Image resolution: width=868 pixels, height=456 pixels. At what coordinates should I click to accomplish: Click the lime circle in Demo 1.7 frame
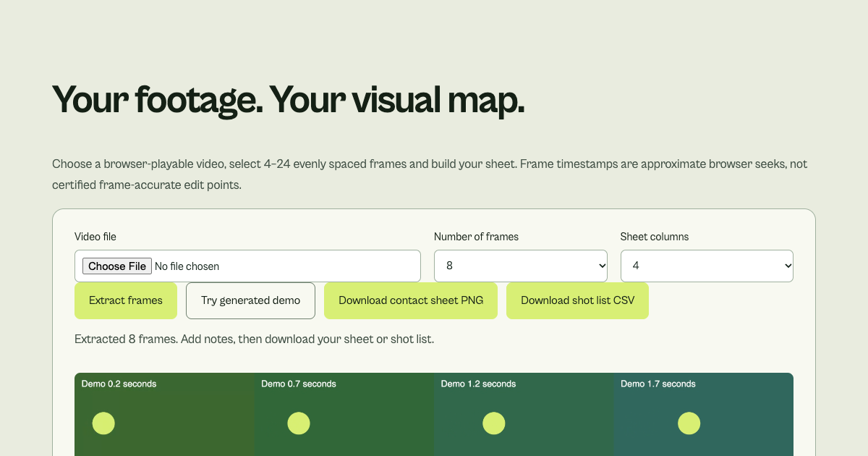click(689, 423)
